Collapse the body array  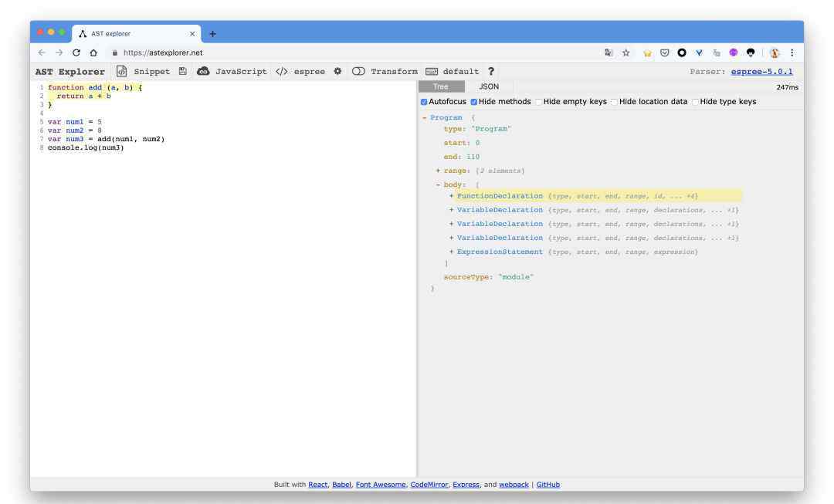tap(438, 184)
